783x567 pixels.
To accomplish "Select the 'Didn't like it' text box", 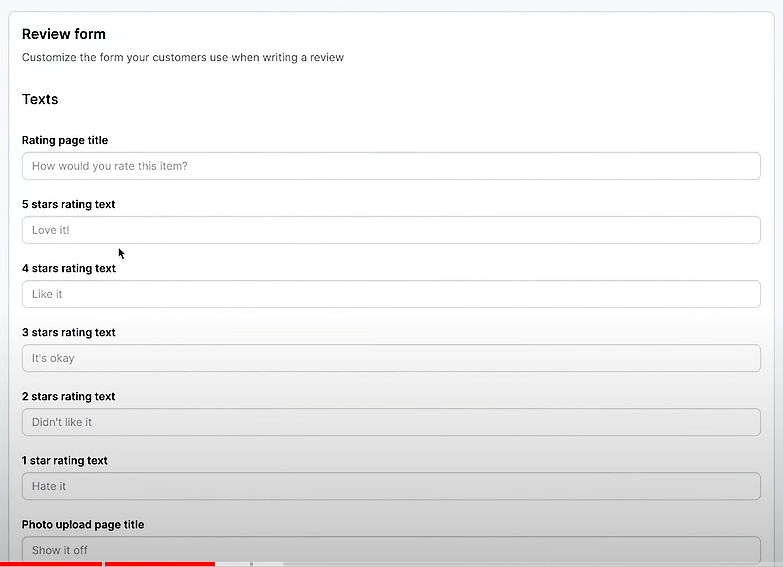I will (x=391, y=422).
